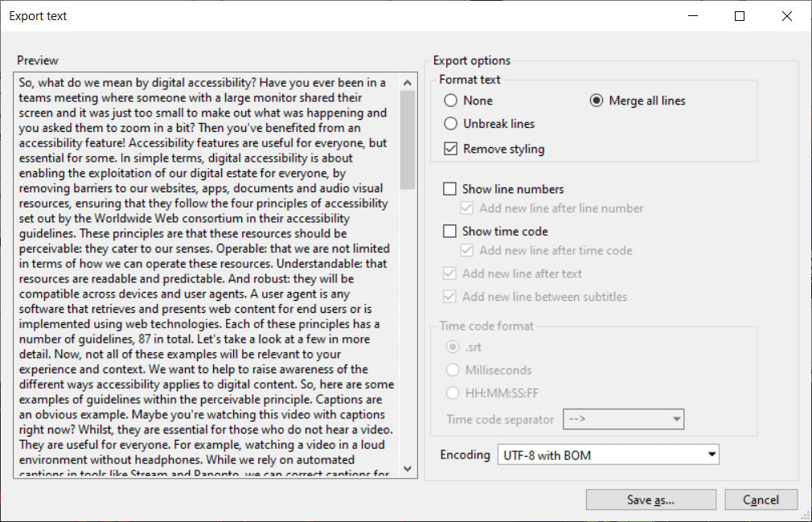Click the preview scrollbar down arrow

point(408,469)
